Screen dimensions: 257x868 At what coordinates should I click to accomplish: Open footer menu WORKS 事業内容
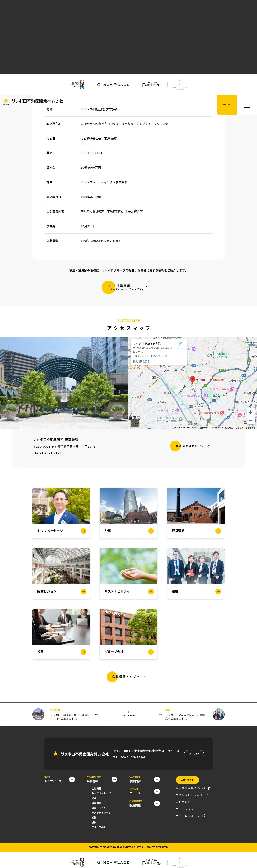[135, 779]
